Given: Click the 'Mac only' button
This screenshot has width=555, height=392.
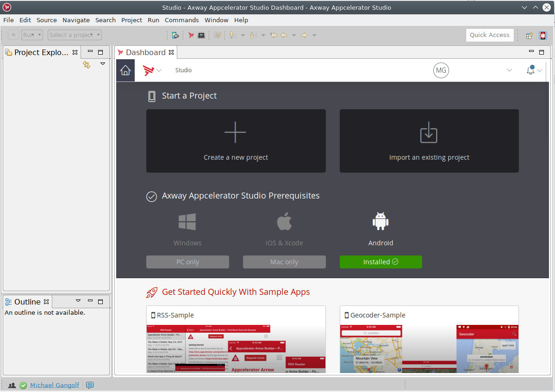Looking at the screenshot, I should (284, 262).
